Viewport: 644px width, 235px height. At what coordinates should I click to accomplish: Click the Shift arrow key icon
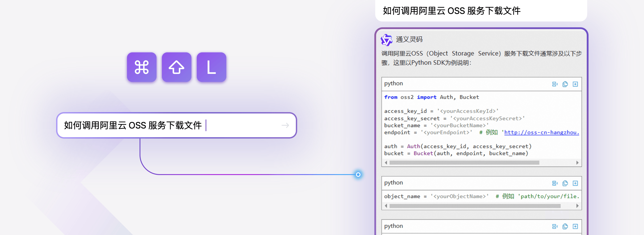(x=176, y=67)
